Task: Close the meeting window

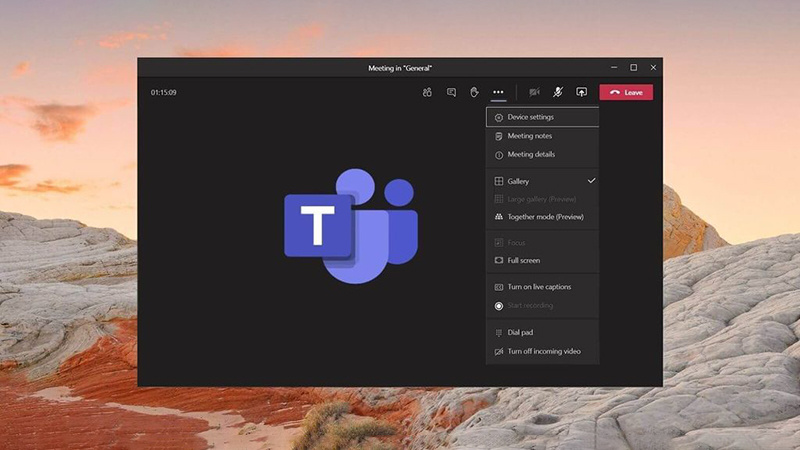Action: (x=653, y=67)
